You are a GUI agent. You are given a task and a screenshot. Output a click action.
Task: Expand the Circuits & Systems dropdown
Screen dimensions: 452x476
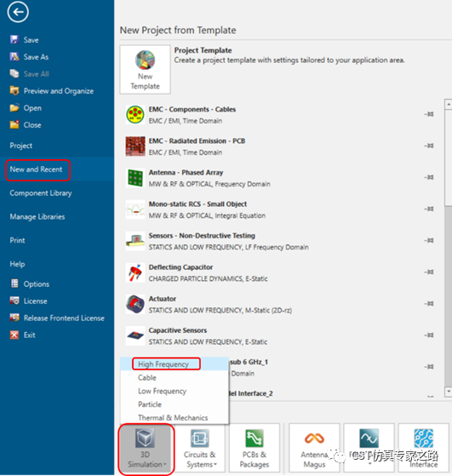click(x=200, y=448)
